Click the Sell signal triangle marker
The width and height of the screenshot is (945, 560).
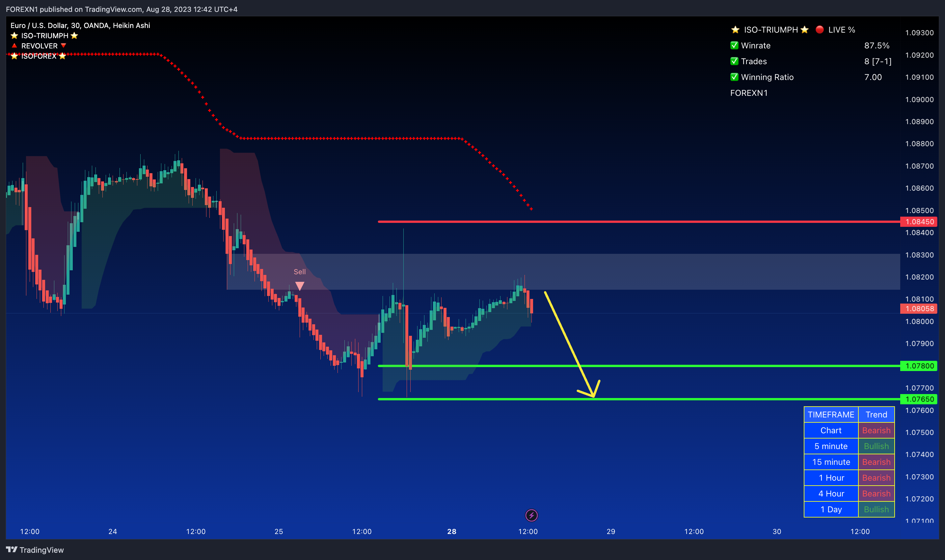(300, 286)
